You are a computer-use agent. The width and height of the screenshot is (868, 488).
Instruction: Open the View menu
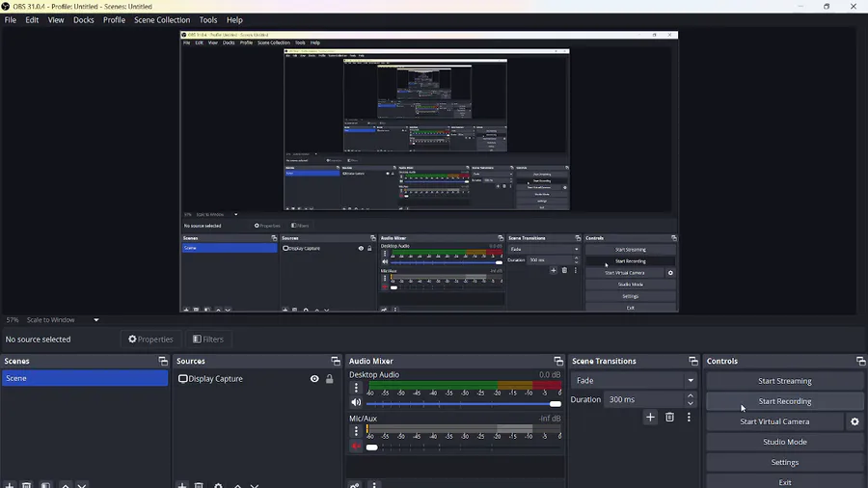(56, 20)
